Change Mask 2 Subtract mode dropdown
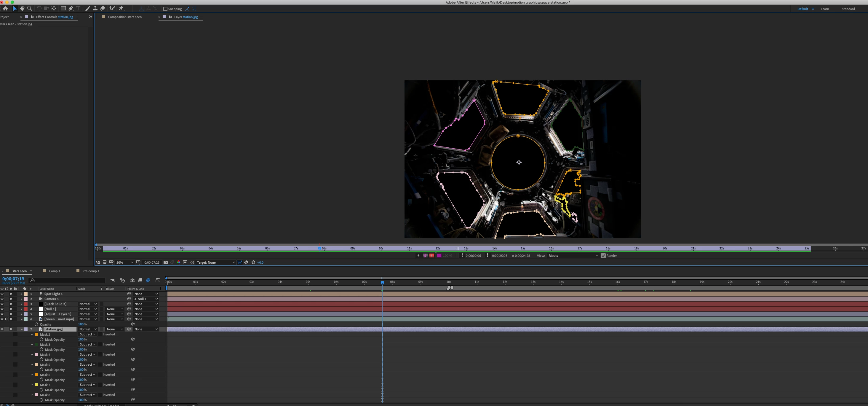Viewport: 868px width, 406px height. (87, 334)
